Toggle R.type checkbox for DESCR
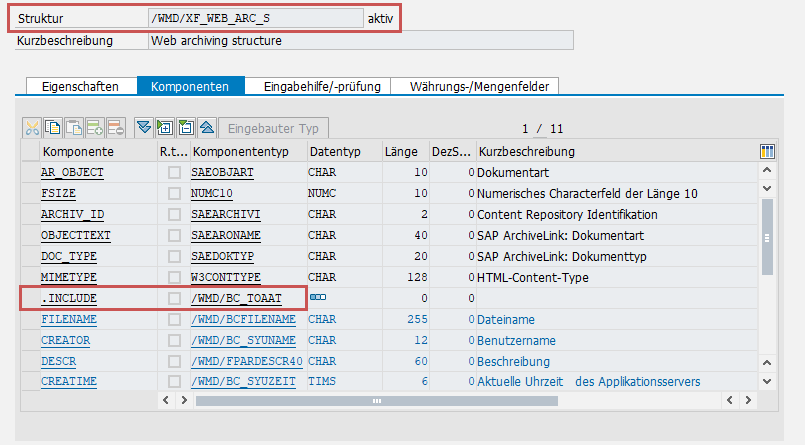This screenshot has height=445, width=805. click(174, 361)
